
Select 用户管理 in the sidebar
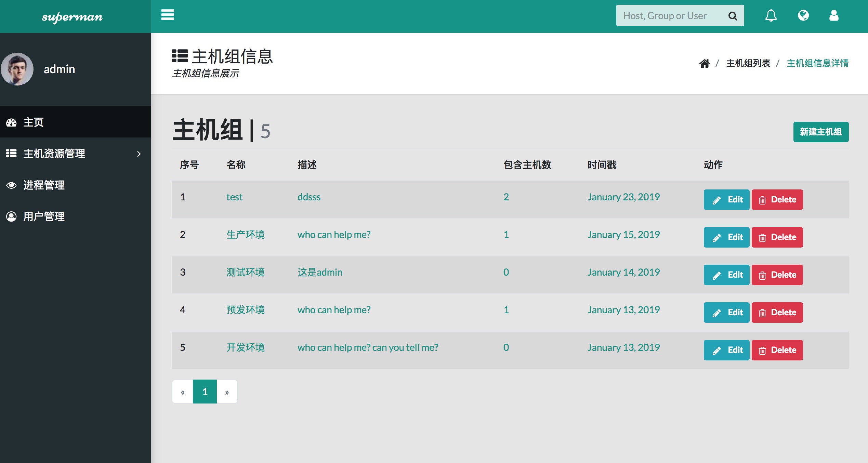tap(44, 216)
